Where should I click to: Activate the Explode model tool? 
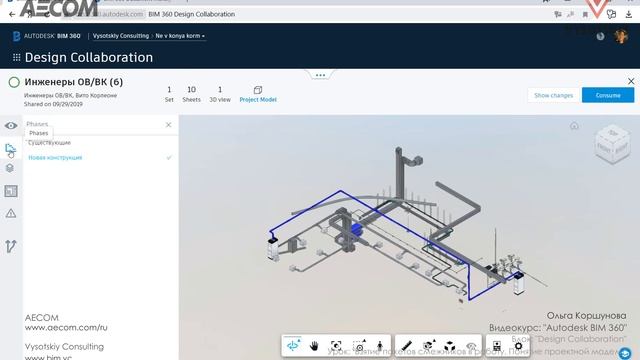click(450, 346)
